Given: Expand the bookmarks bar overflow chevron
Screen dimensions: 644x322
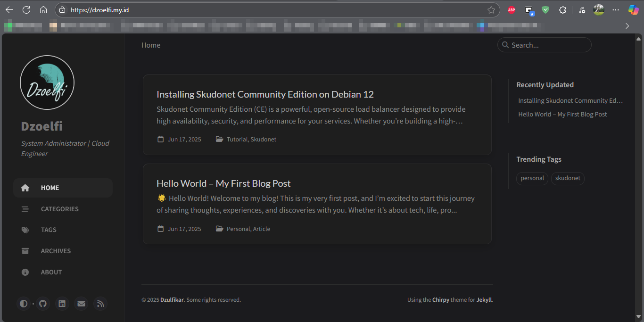Looking at the screenshot, I should coord(627,26).
